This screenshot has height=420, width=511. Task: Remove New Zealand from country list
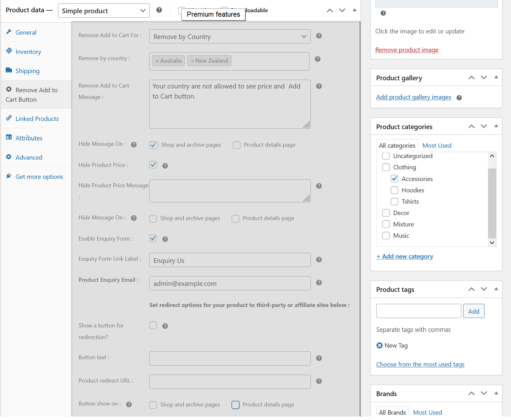[x=192, y=61]
